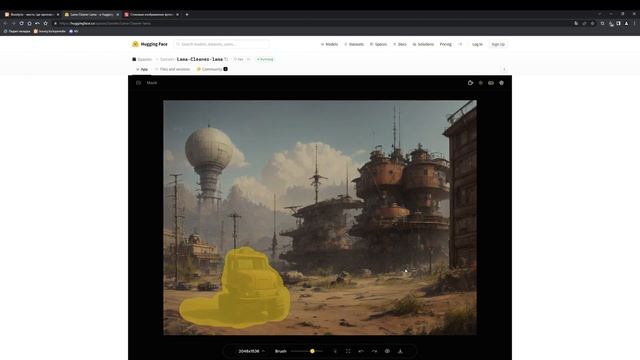Select the Community tab

(212, 69)
